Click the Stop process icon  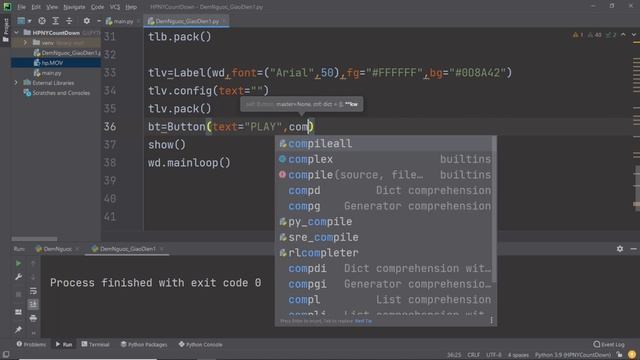pyautogui.click(x=18, y=294)
